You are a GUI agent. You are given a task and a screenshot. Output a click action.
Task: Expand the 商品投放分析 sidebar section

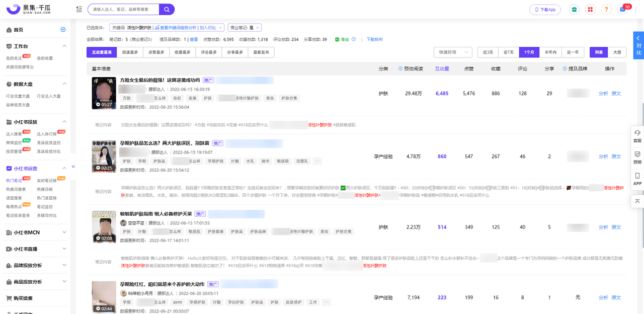click(64, 282)
